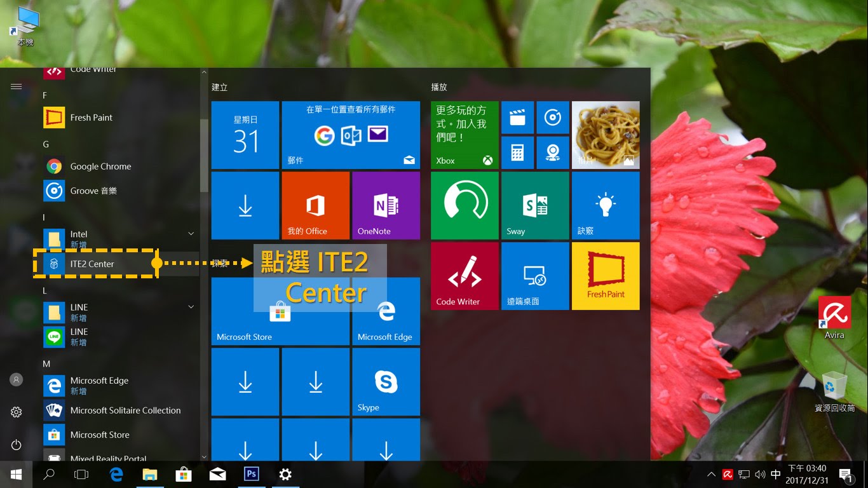Image resolution: width=868 pixels, height=488 pixels.
Task: Show hidden tray icons arrow
Action: [712, 475]
